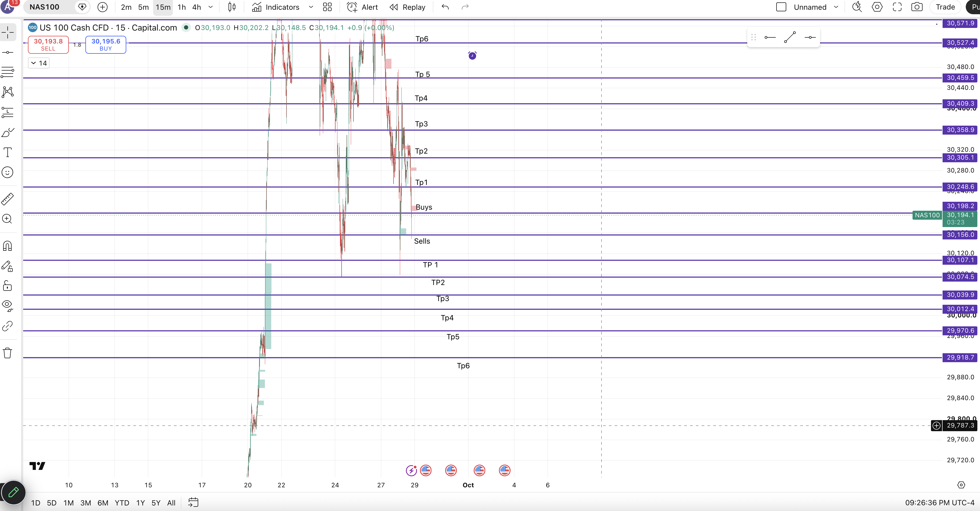The width and height of the screenshot is (980, 511).
Task: Open the emoji icons tool
Action: point(8,172)
